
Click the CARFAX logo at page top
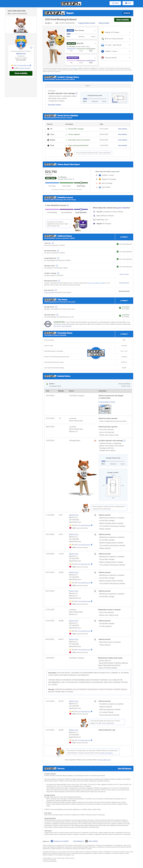click(71, 4)
